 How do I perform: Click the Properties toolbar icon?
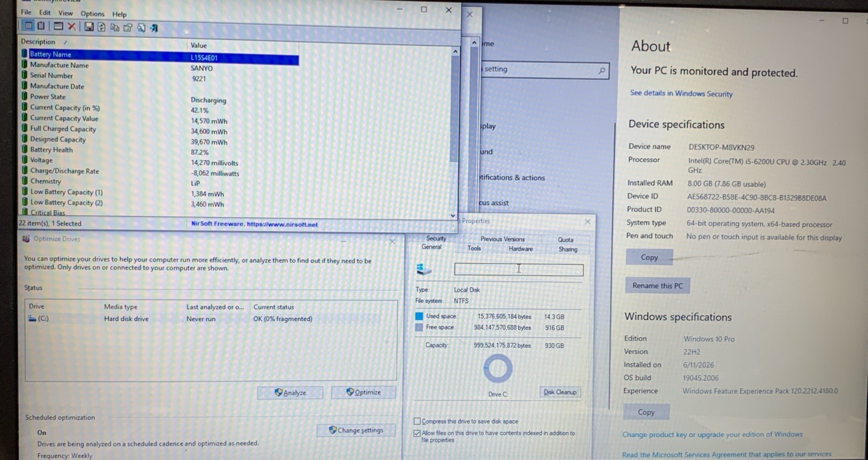click(128, 28)
